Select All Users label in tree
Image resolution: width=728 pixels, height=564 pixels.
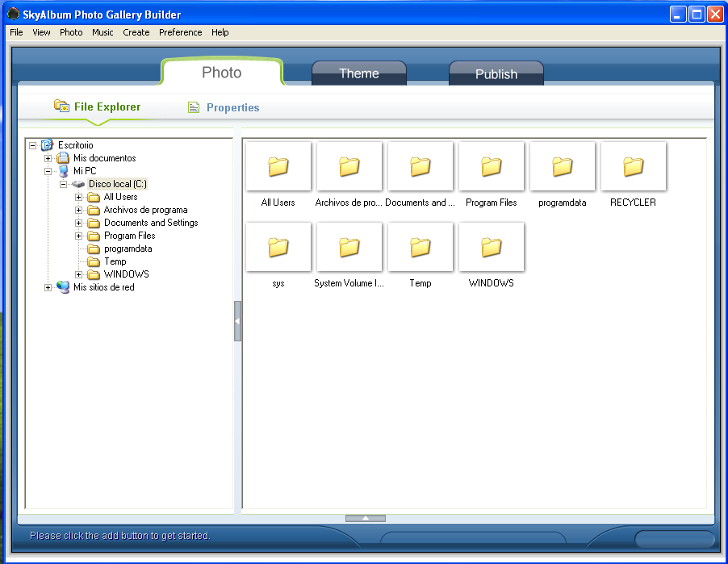pyautogui.click(x=121, y=197)
